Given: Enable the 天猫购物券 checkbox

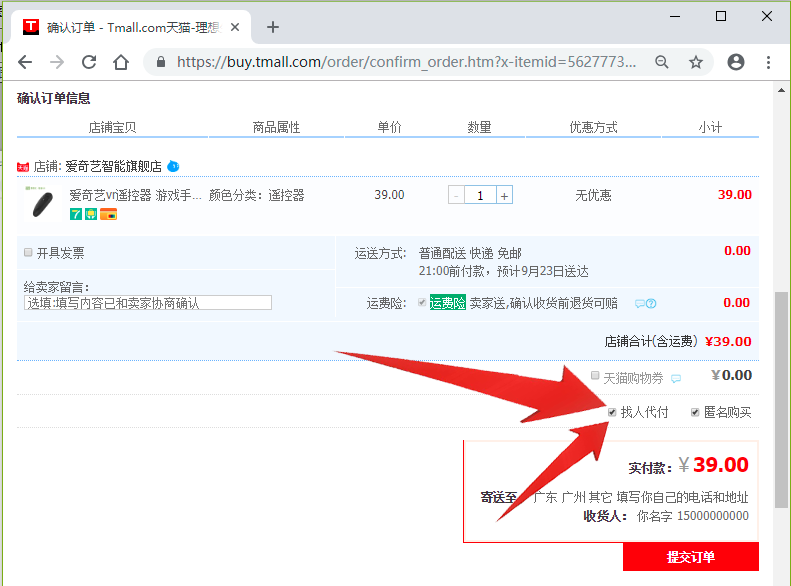Looking at the screenshot, I should click(595, 375).
